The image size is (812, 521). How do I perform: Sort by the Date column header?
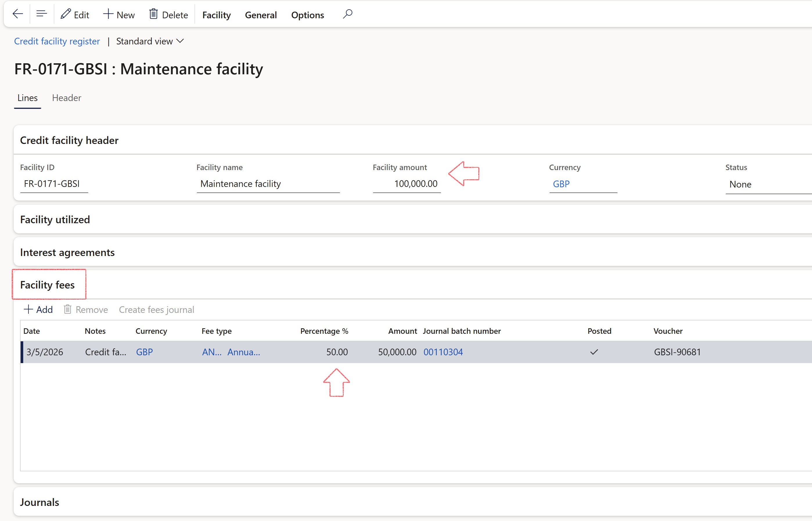pyautogui.click(x=31, y=331)
